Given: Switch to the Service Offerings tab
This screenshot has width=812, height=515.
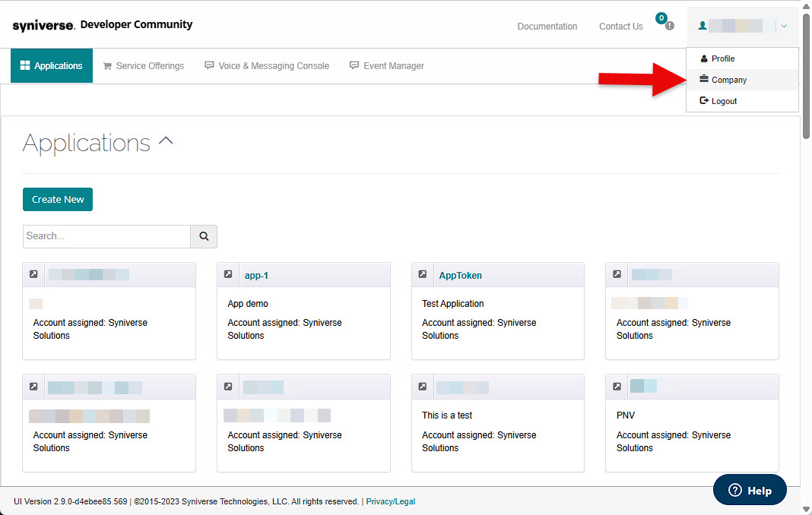Looking at the screenshot, I should 144,66.
